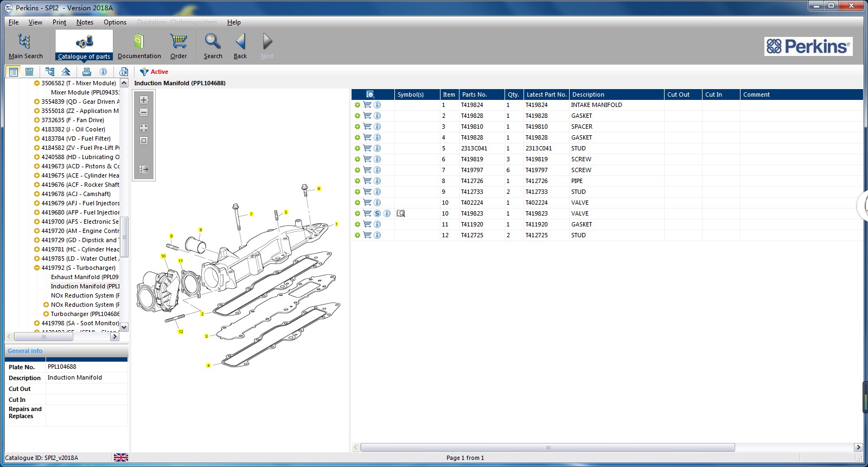The height and width of the screenshot is (467, 868).
Task: Select Exhaust Manifold plate in tree
Action: (x=85, y=277)
